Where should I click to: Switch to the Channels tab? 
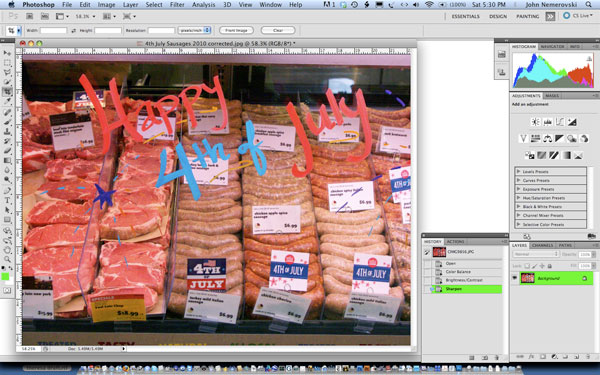542,245
